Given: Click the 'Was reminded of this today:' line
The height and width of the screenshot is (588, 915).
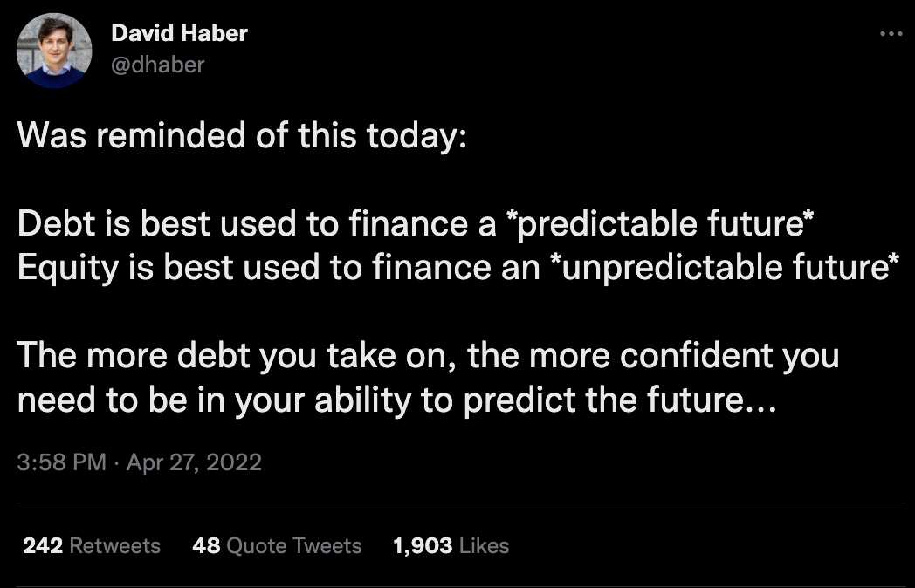Looking at the screenshot, I should [242, 136].
